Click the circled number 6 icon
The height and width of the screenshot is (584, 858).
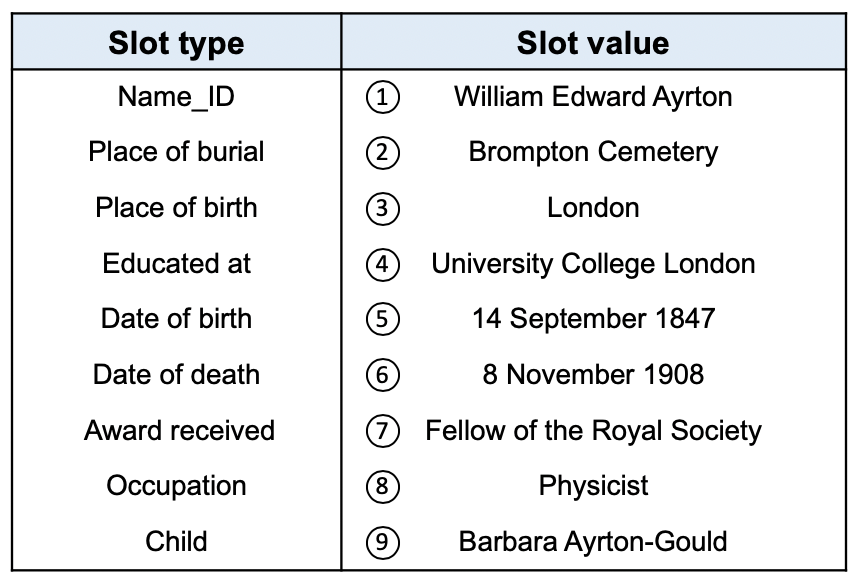(x=382, y=375)
